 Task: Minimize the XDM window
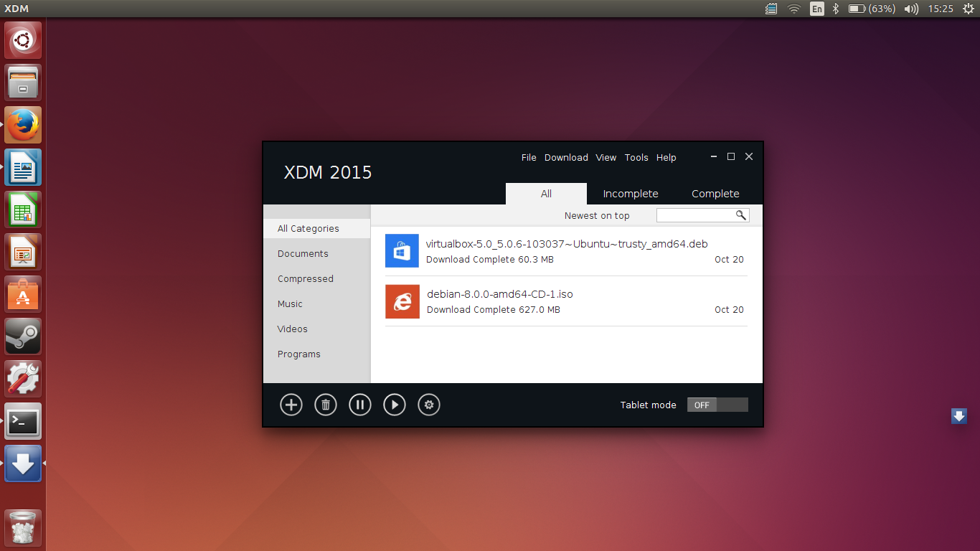[x=714, y=156]
